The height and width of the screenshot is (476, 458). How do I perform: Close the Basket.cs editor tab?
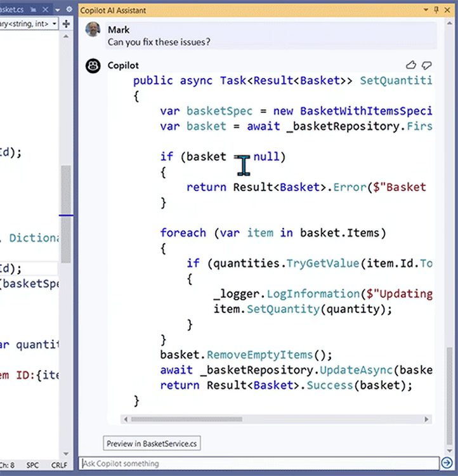tap(45, 10)
